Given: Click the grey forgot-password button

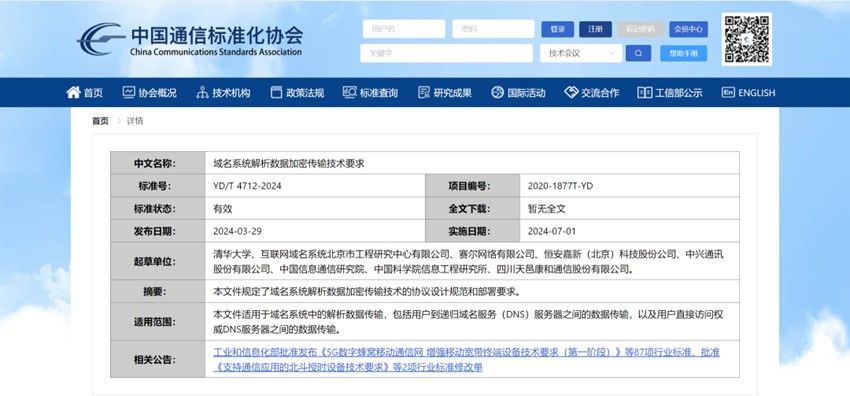Looking at the screenshot, I should click(640, 29).
